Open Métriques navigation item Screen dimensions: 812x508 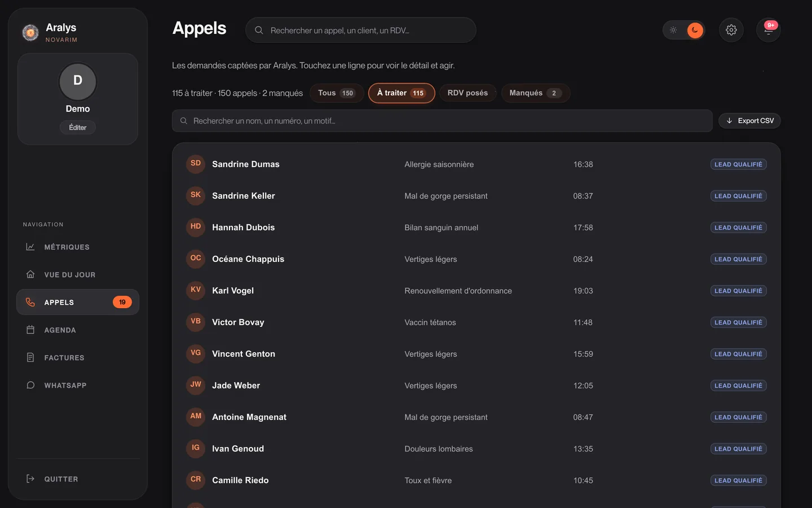pos(78,247)
